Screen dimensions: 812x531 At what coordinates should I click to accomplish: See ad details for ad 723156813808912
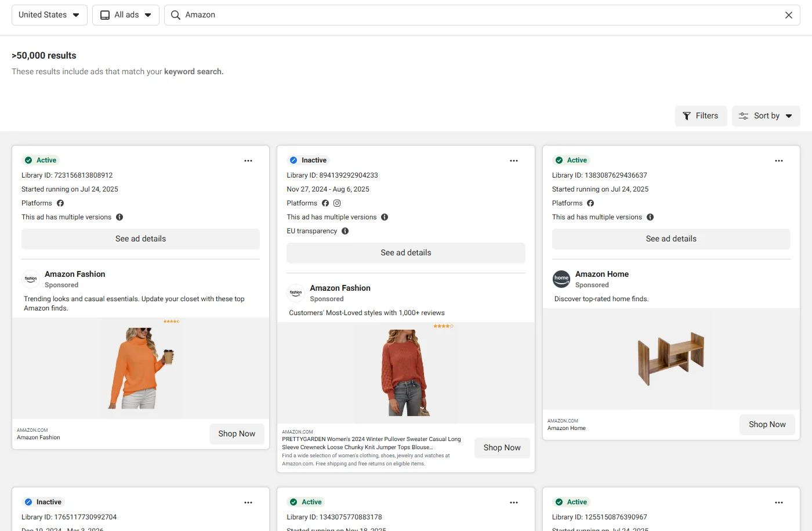pyautogui.click(x=140, y=239)
